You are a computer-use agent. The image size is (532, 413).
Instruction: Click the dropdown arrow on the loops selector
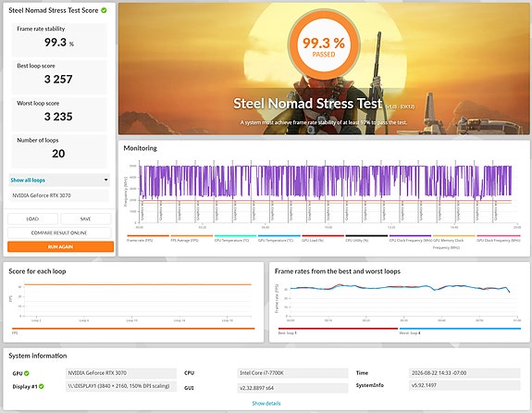click(105, 180)
